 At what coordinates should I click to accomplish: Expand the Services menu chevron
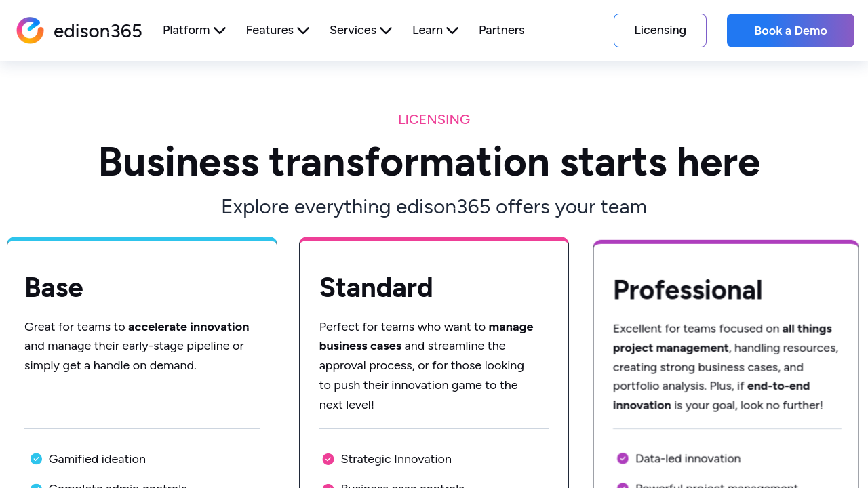pyautogui.click(x=386, y=30)
